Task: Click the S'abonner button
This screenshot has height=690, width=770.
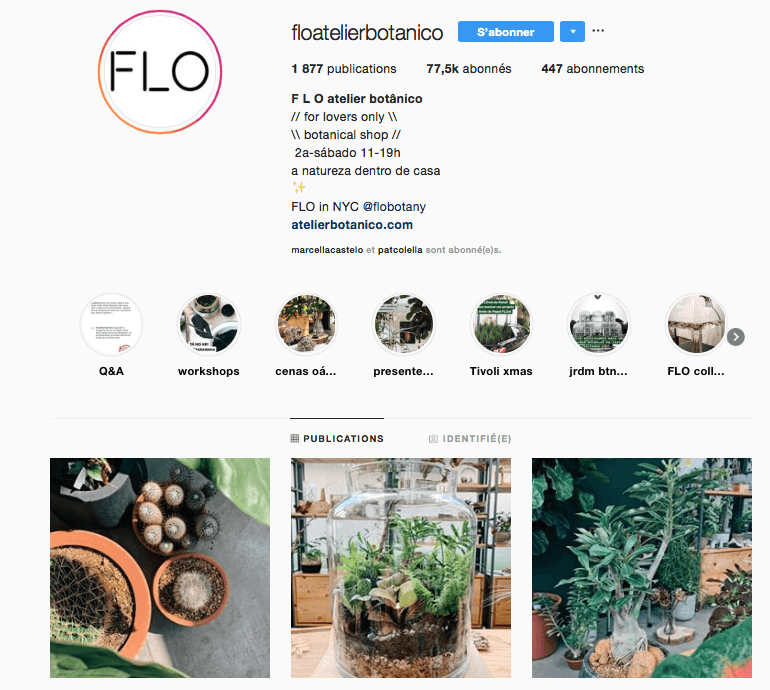Action: pyautogui.click(x=505, y=31)
